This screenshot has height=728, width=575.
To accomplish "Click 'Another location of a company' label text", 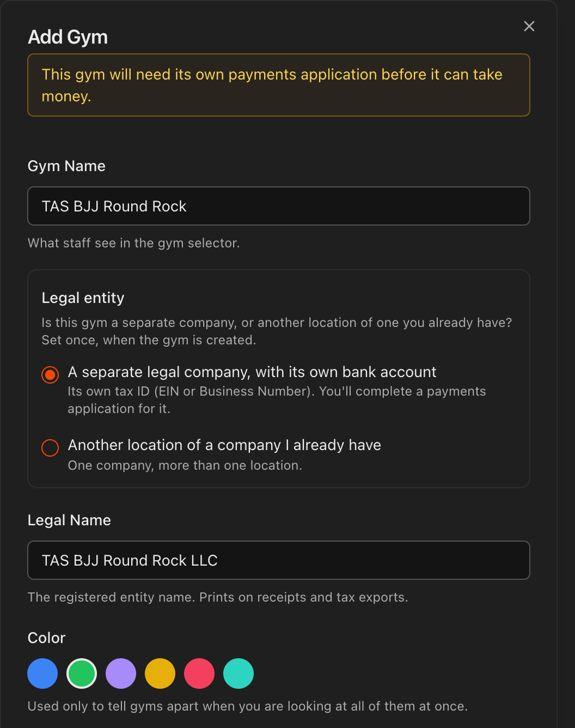I will [x=224, y=445].
